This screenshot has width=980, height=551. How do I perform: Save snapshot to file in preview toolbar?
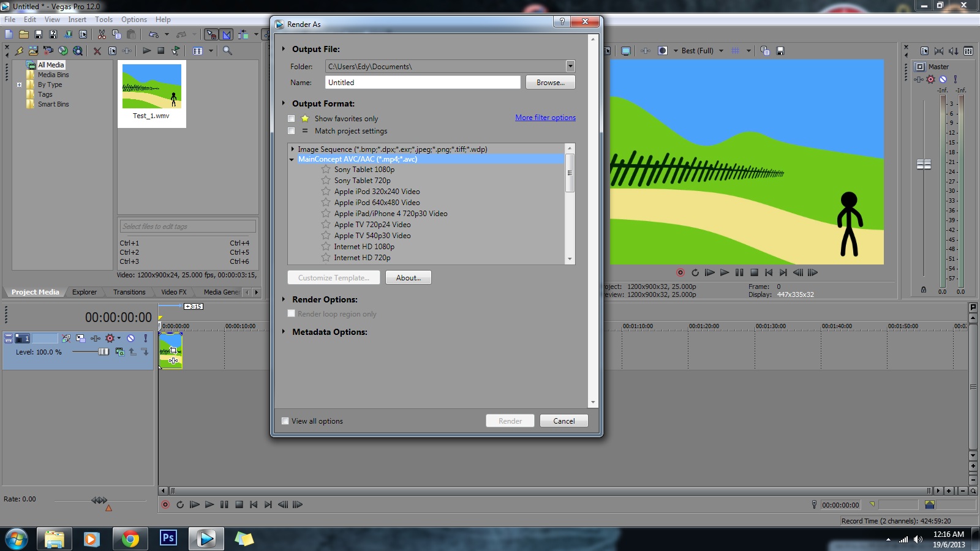780,51
